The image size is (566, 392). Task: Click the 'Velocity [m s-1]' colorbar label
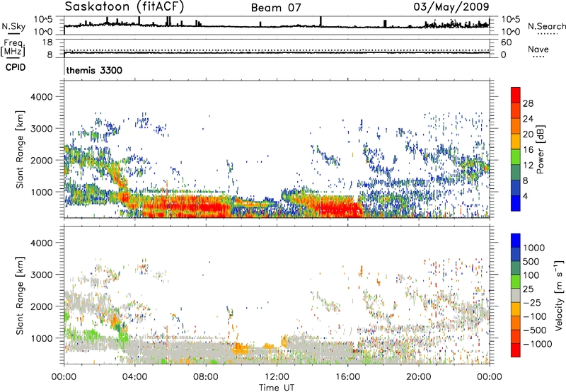pyautogui.click(x=559, y=295)
